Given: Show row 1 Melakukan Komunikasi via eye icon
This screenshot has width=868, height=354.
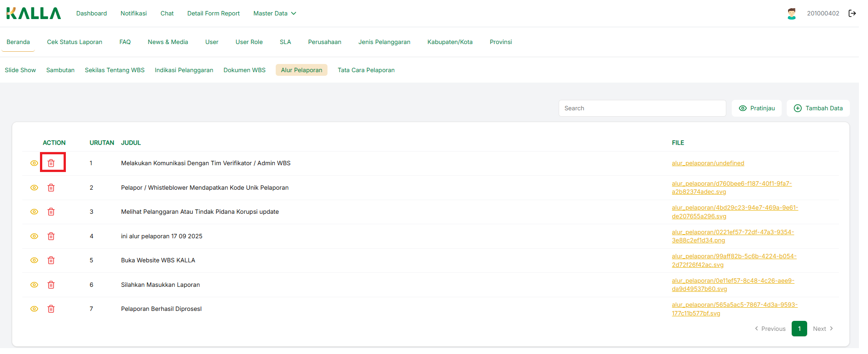Looking at the screenshot, I should pyautogui.click(x=34, y=163).
